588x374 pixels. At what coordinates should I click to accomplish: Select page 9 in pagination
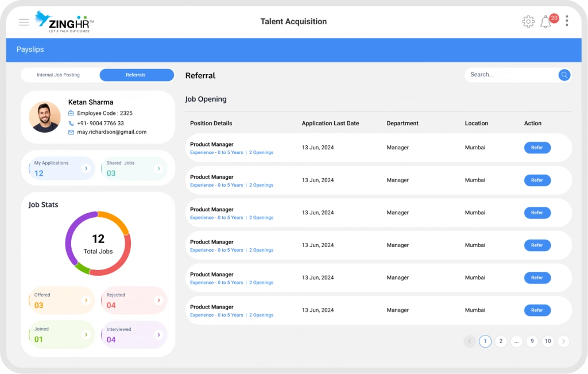[x=532, y=341]
